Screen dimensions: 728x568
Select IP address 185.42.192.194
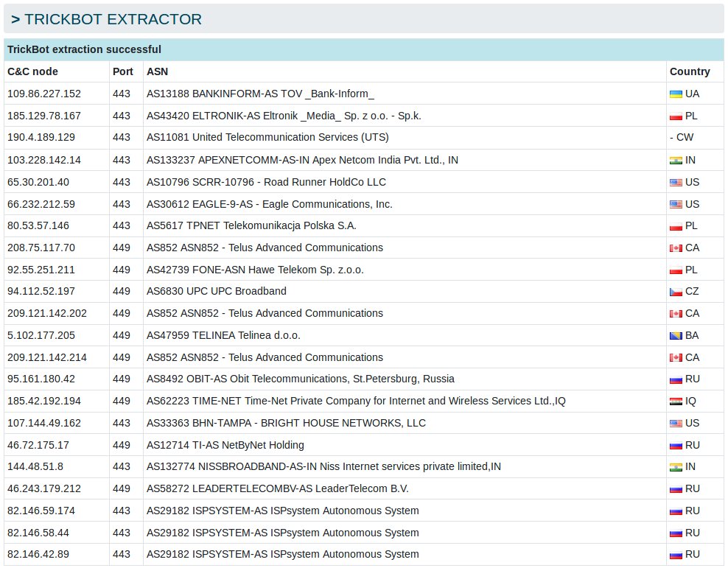44,401
